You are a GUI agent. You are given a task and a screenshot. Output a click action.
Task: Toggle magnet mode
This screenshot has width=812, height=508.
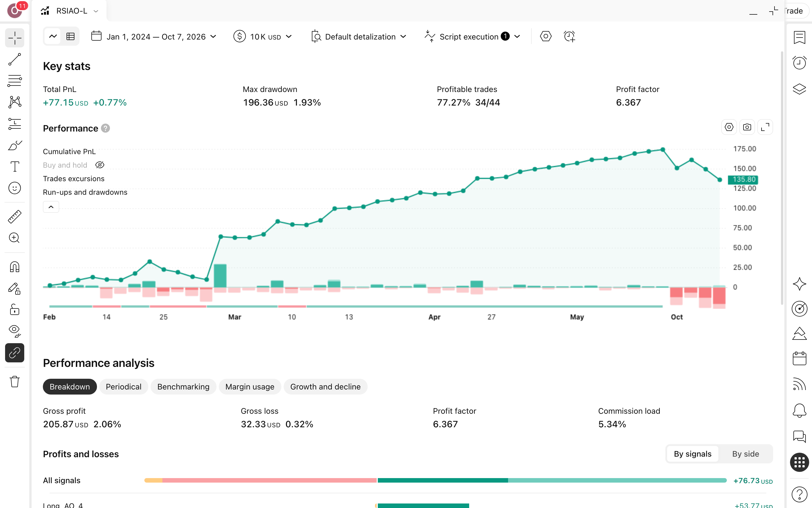(x=15, y=267)
